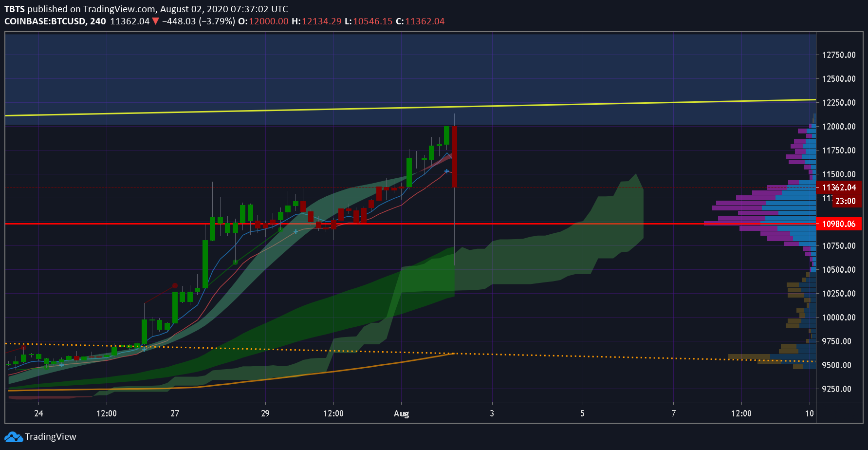Screen dimensions: 868x450
Task: Click the Aug label on time axis
Action: [x=401, y=413]
